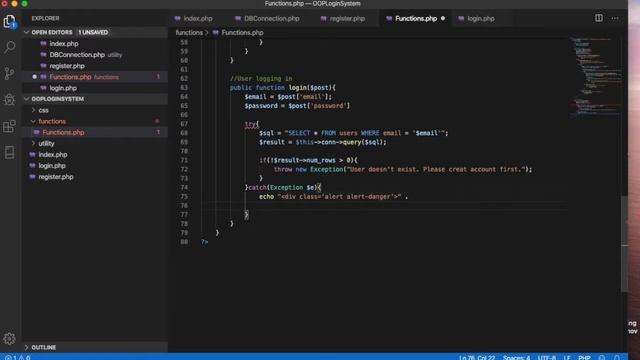Click the closing ?> tag on line 80
Image resolution: width=640 pixels, height=360 pixels.
point(204,242)
